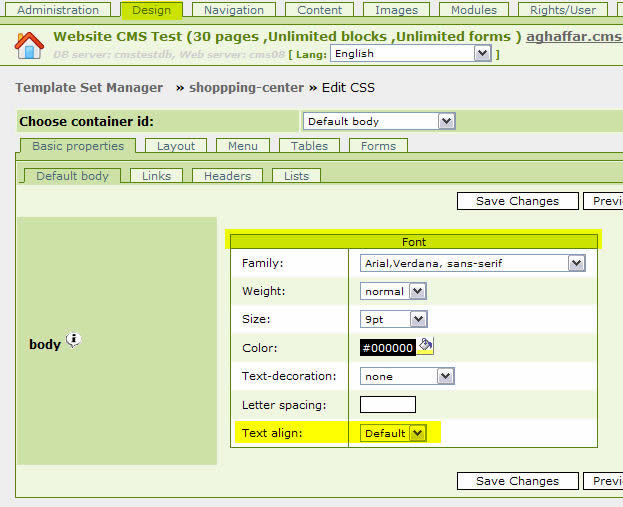Click the top Save Changes button

tap(517, 201)
